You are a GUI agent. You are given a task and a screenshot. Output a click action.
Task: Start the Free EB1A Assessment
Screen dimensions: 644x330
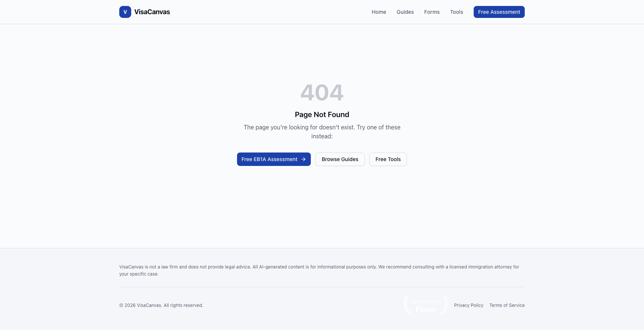269,159
